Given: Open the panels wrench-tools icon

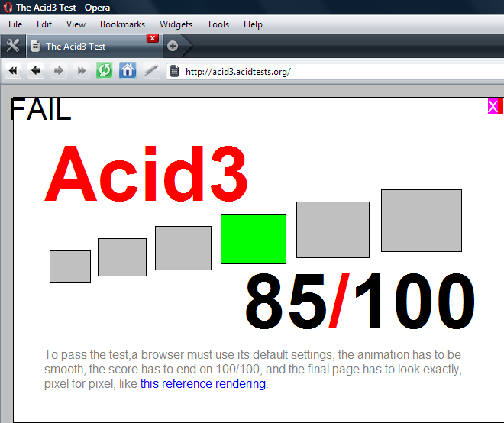Looking at the screenshot, I should point(13,46).
